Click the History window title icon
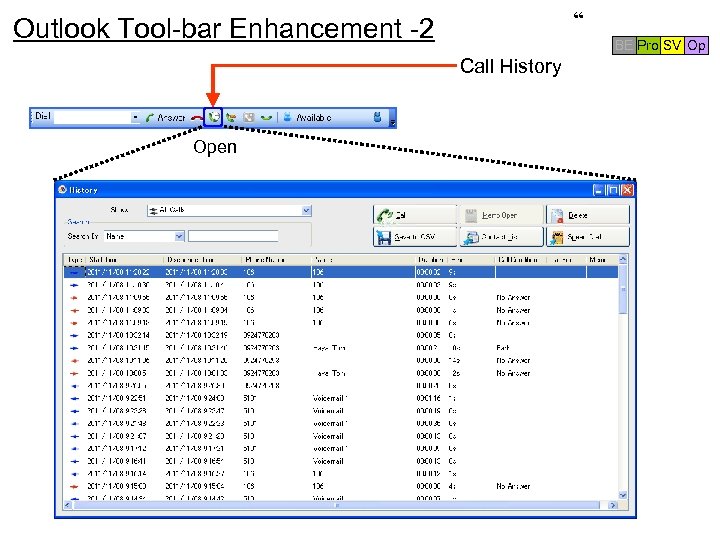The height and width of the screenshot is (540, 720). (x=62, y=189)
